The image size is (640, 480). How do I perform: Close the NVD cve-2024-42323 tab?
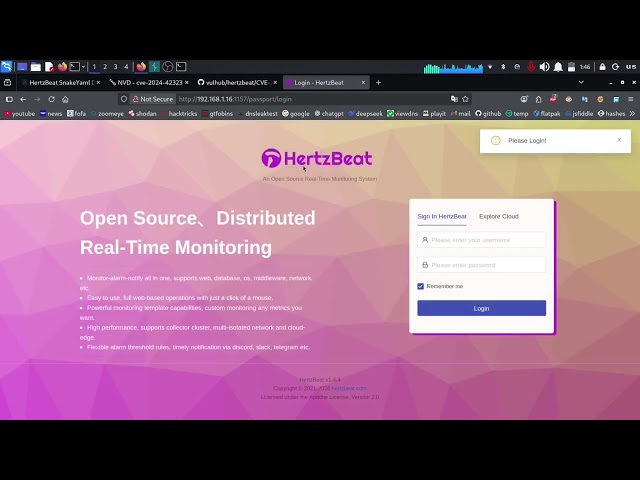pyautogui.click(x=187, y=82)
